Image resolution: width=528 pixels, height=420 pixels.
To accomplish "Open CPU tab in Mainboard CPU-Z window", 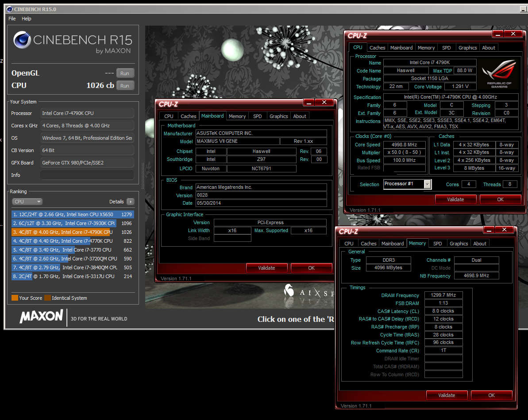I will click(169, 116).
